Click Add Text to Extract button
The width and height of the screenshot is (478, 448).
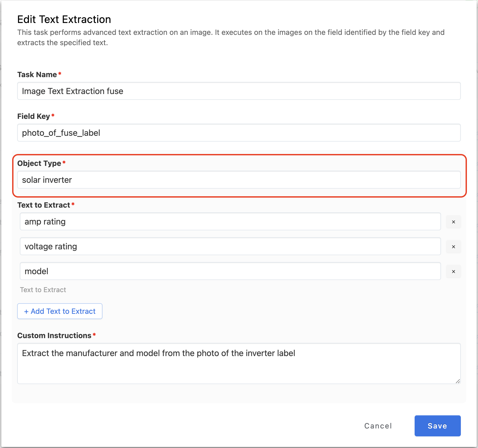60,311
